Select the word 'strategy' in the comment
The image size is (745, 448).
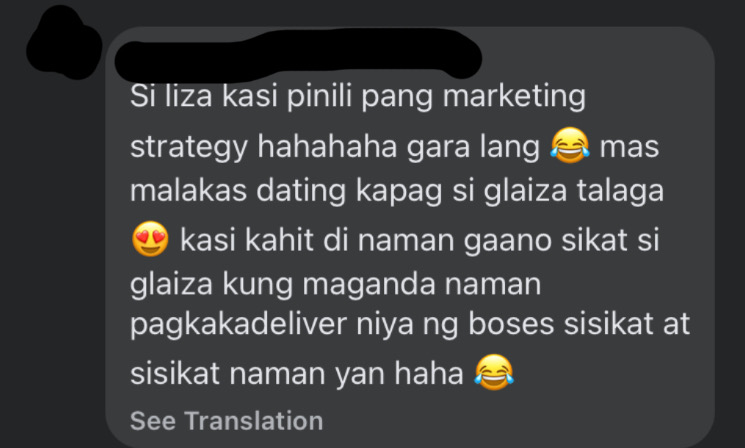[x=189, y=147]
